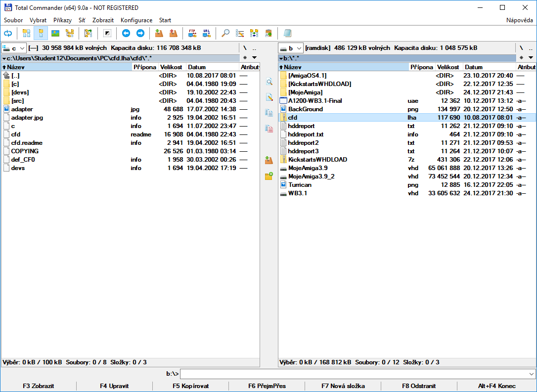
Task: Select def_CF0 info file
Action: tap(130, 160)
